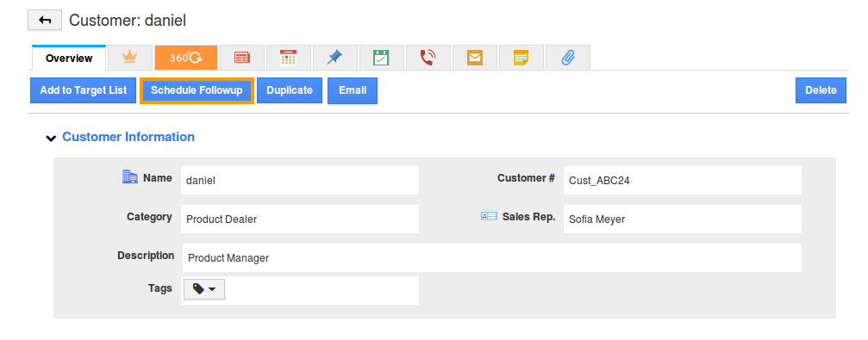Open the 360 view tab

(186, 58)
